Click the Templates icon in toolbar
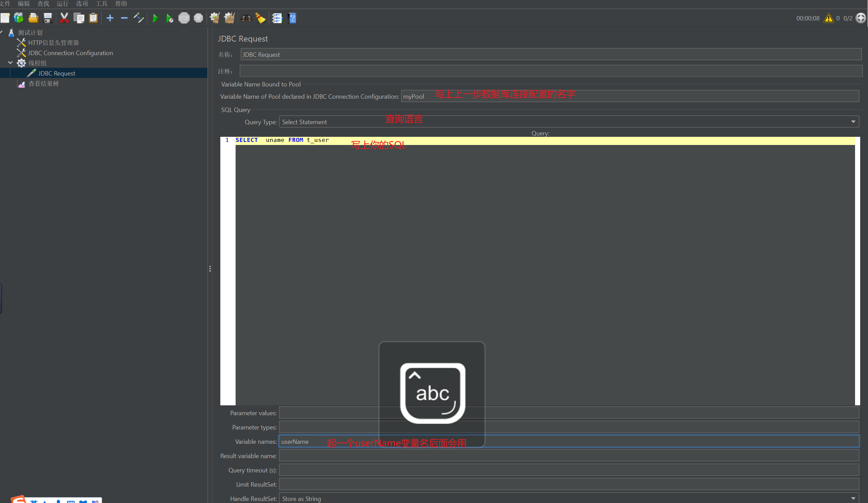Viewport: 868px width, 503px height. click(19, 18)
